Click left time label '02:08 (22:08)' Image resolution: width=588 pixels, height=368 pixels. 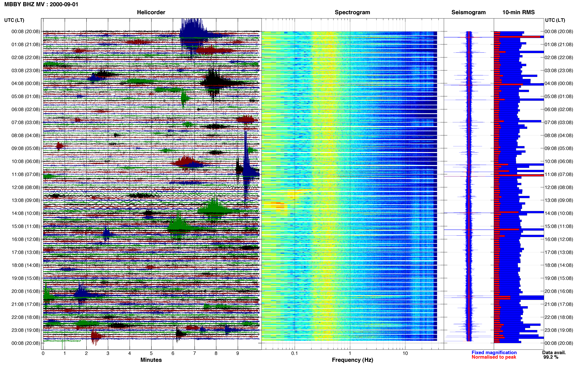pyautogui.click(x=26, y=57)
